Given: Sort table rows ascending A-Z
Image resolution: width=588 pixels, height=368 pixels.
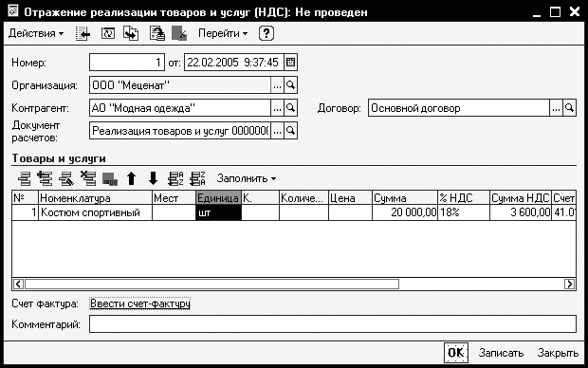Looking at the screenshot, I should pos(175,178).
